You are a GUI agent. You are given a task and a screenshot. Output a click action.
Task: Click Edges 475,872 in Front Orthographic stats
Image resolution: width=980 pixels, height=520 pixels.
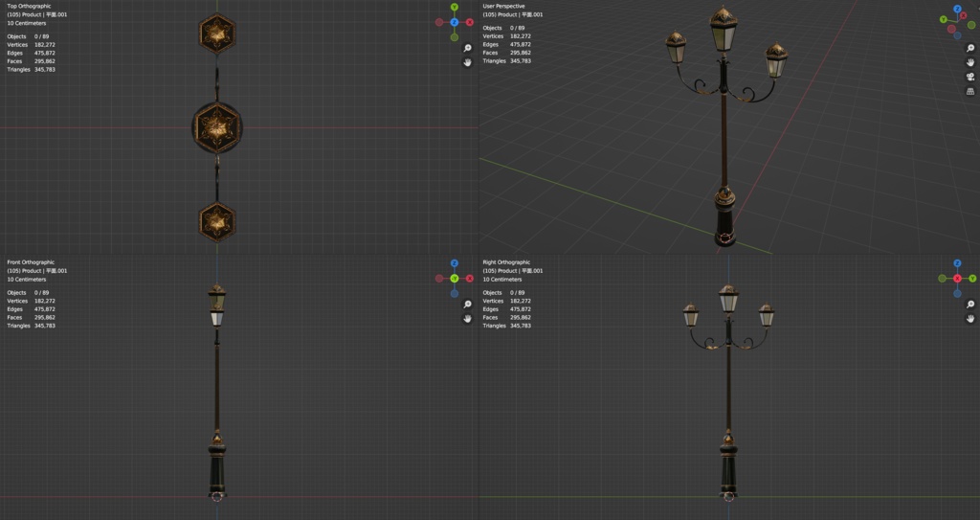click(32, 309)
